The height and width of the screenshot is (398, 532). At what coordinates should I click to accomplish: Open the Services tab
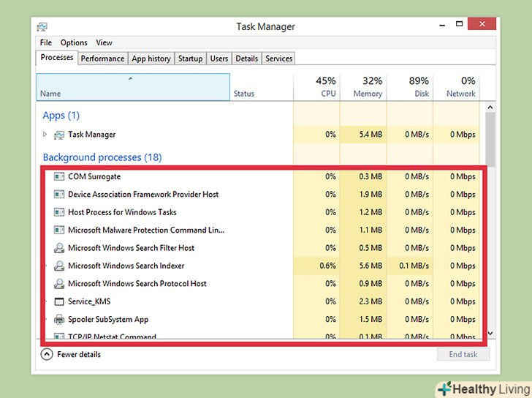[x=278, y=59]
